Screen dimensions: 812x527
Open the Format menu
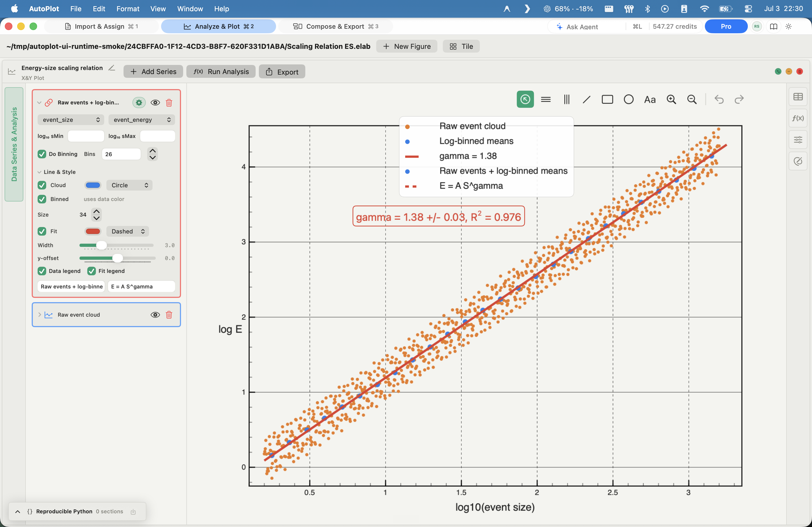[x=128, y=9]
